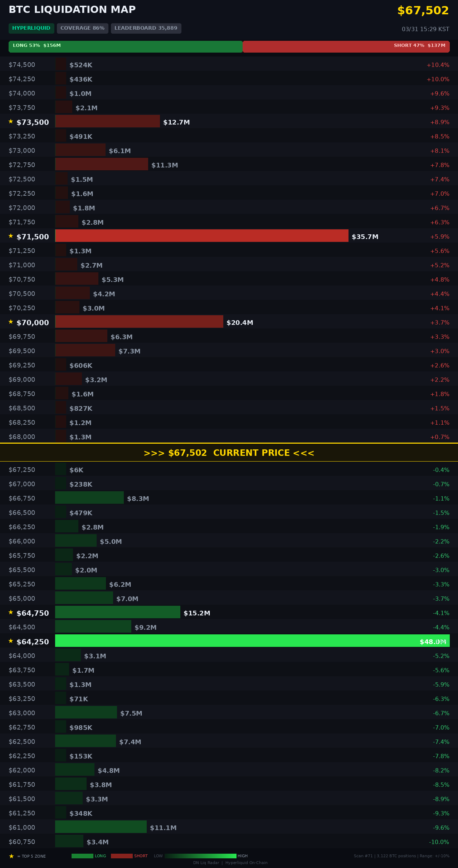The width and height of the screenshot is (458, 868).
Task: Click the red SHORT 47% ratio bar
Action: coord(346,47)
